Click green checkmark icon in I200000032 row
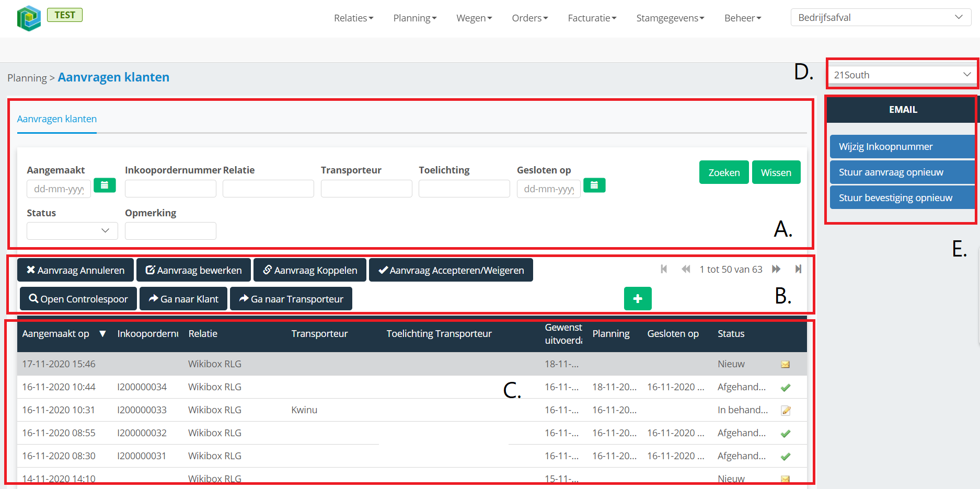This screenshot has height=489, width=980. (x=785, y=434)
